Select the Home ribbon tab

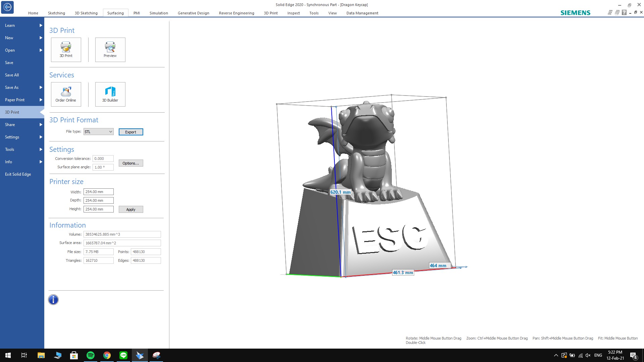33,13
